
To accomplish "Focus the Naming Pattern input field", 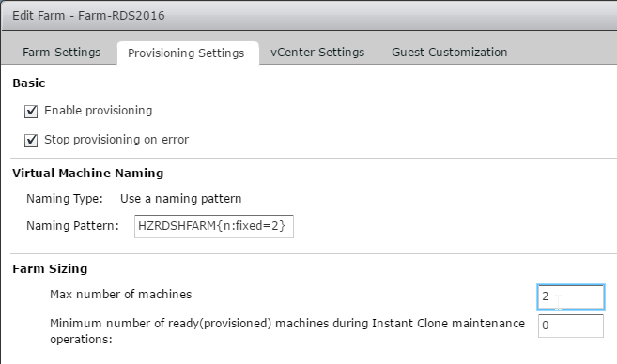I will tap(214, 226).
